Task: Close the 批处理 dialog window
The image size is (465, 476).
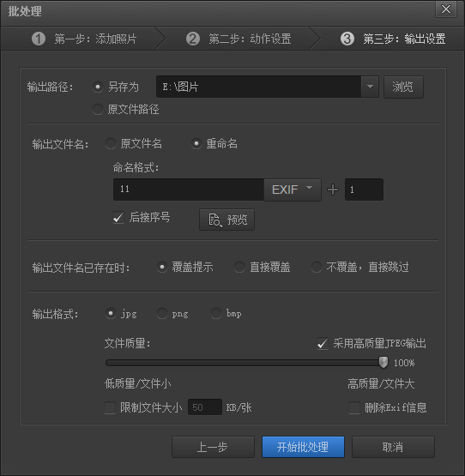Action: pos(446,9)
